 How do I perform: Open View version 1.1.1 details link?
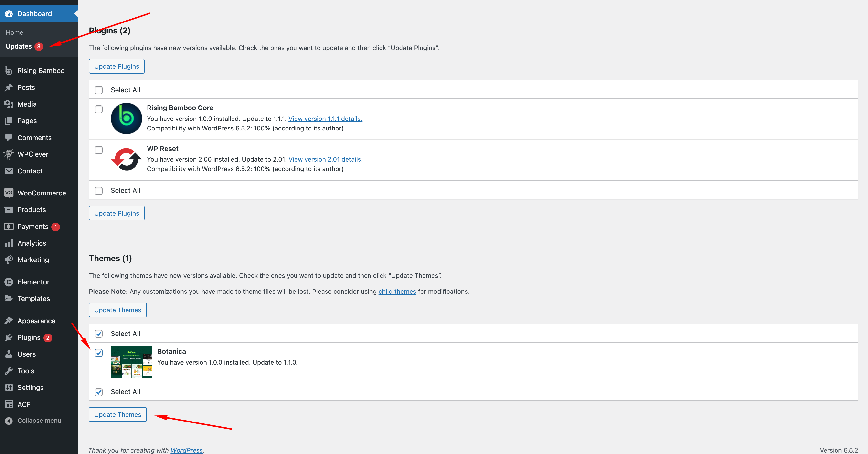tap(325, 119)
